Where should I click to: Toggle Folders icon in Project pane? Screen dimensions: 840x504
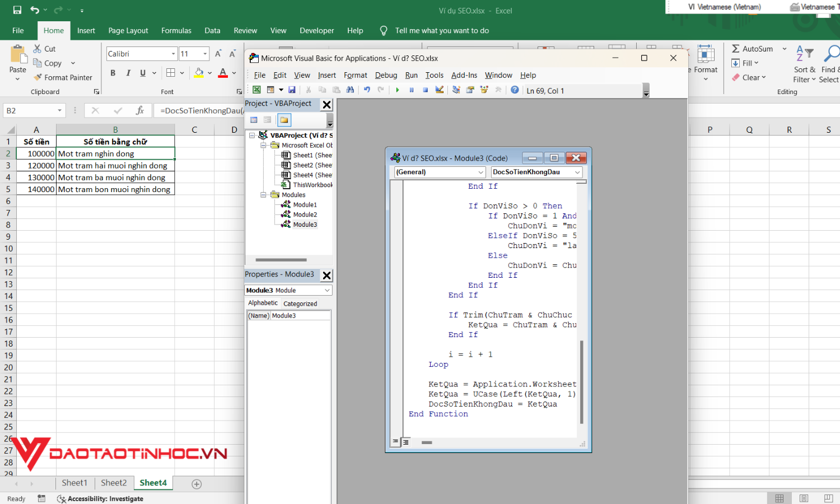pyautogui.click(x=284, y=120)
